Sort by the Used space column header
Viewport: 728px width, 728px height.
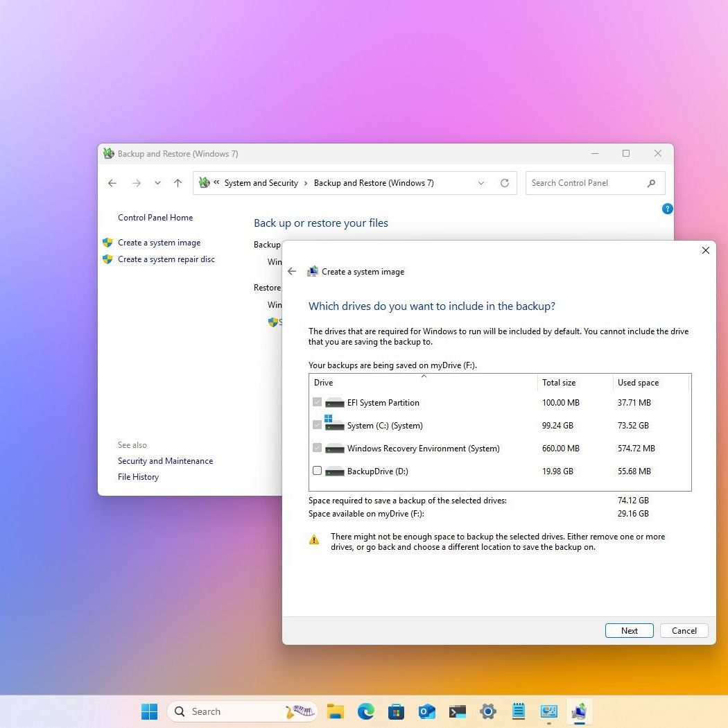[650, 383]
